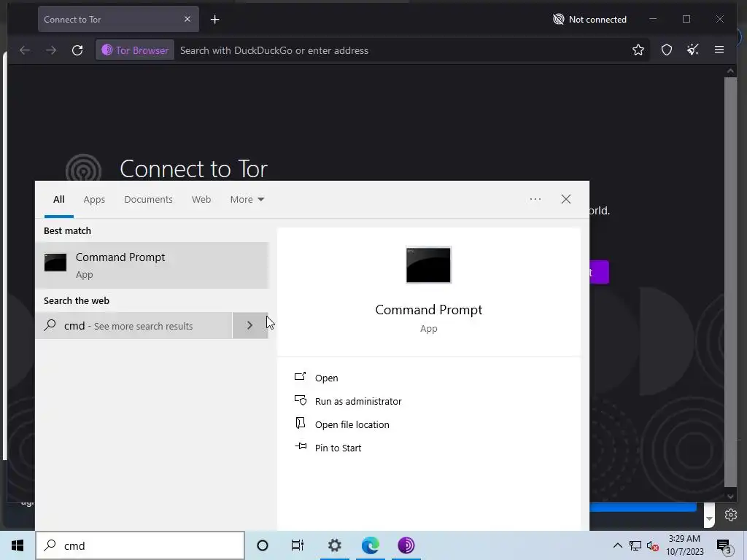Go forward in Tor Browser
Screen dimensions: 747x560
point(51,50)
